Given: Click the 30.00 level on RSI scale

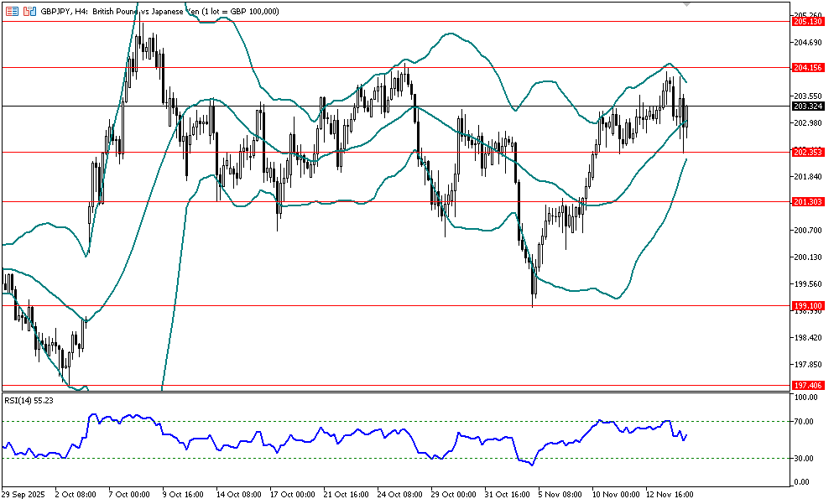Looking at the screenshot, I should click(802, 459).
